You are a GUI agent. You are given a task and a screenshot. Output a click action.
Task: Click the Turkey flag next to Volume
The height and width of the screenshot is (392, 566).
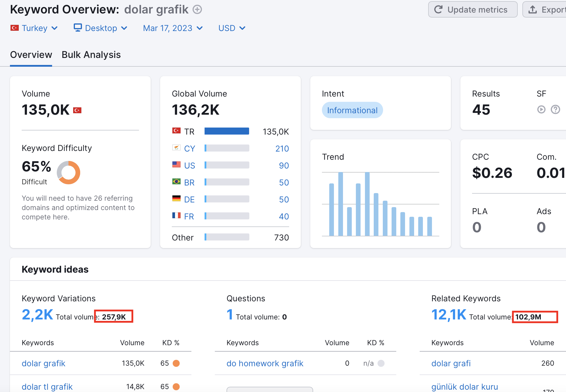point(77,110)
